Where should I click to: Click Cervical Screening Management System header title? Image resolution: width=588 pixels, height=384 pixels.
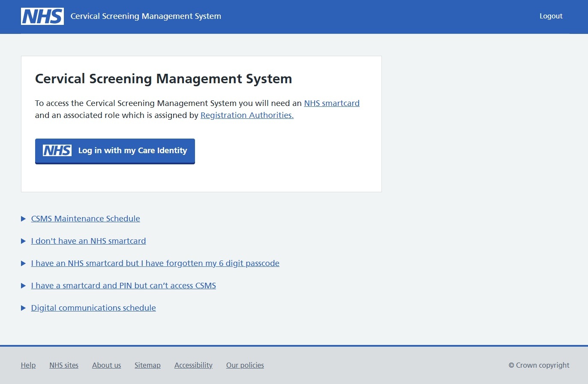point(146,16)
